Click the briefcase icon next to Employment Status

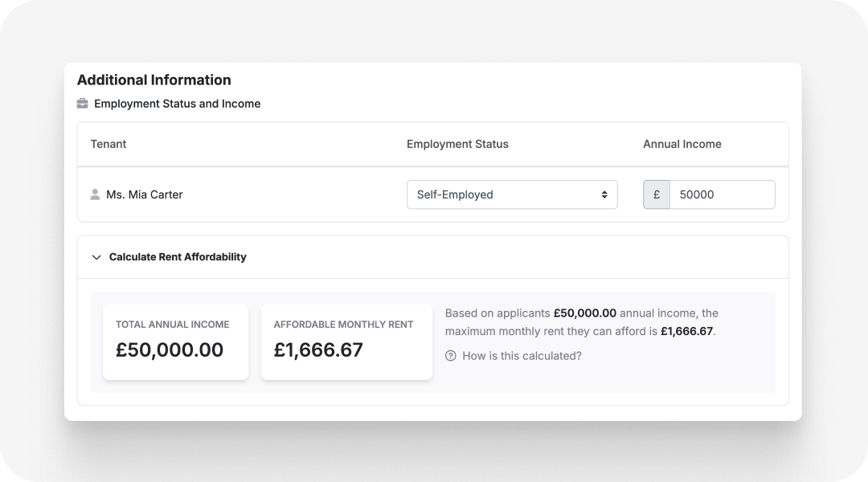[83, 103]
